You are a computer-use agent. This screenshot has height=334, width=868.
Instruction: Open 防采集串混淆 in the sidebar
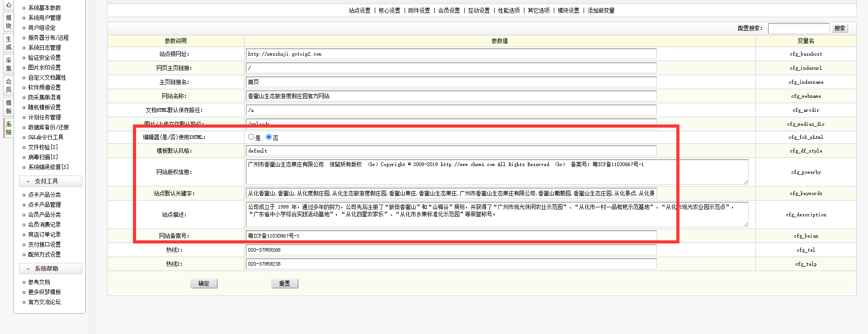pos(44,97)
